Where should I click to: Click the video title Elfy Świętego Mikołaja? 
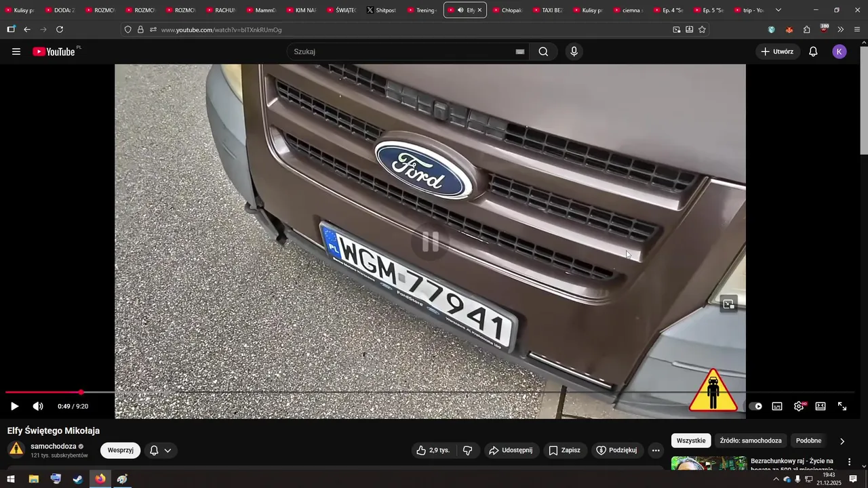[x=54, y=430]
